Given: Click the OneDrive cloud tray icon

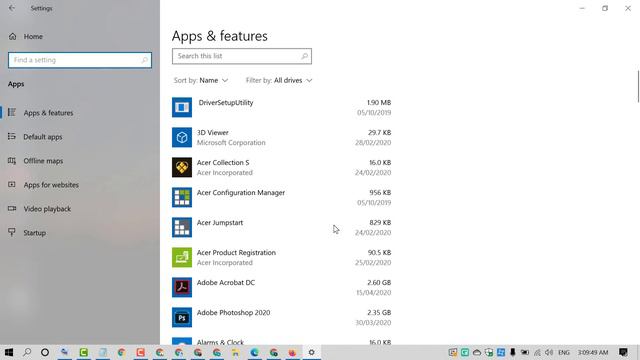Looking at the screenshot, I should (476, 352).
